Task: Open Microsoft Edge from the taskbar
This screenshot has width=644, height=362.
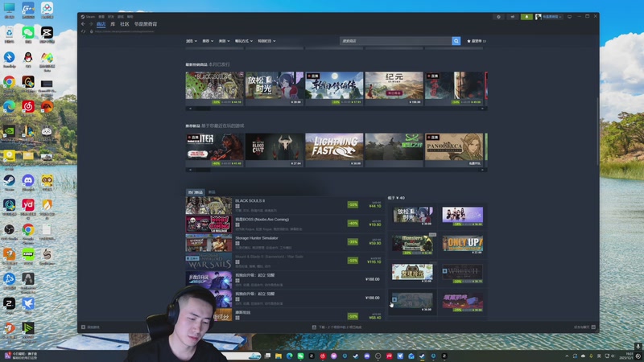Action: 290,356
